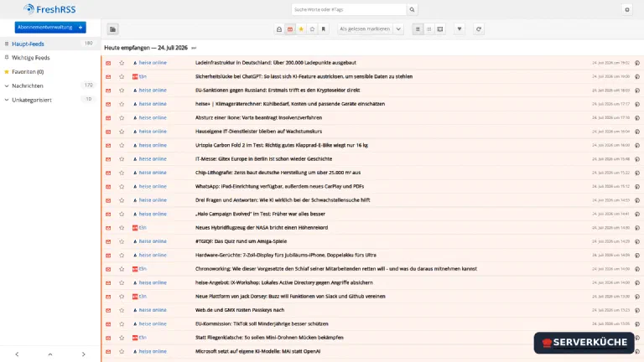This screenshot has height=362, width=644.
Task: Mark Halo Campaign Evolved article read
Action: point(108,215)
